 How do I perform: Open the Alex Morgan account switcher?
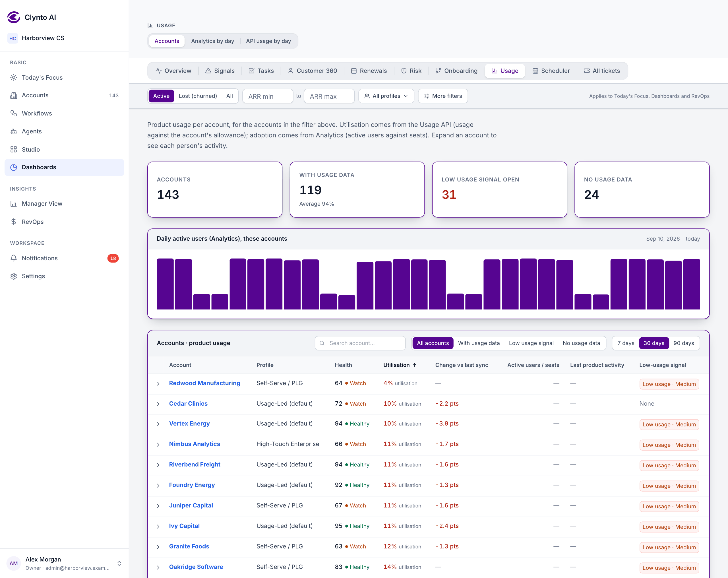(119, 563)
